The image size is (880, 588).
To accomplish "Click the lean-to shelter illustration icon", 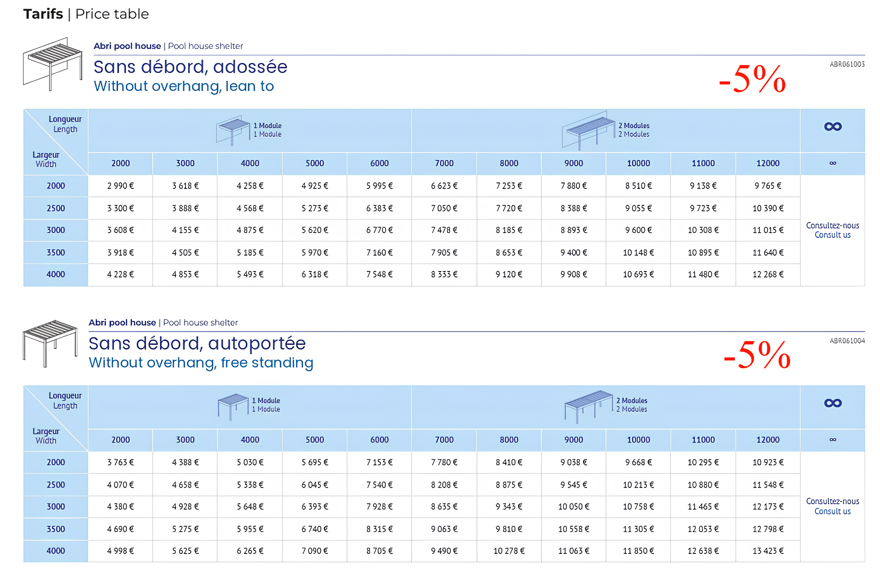I will click(53, 64).
